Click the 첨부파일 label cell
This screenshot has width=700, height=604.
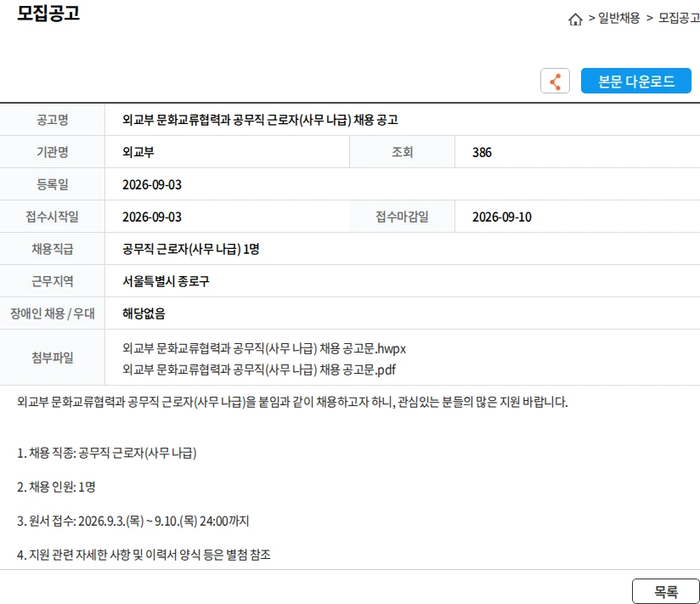[52, 358]
